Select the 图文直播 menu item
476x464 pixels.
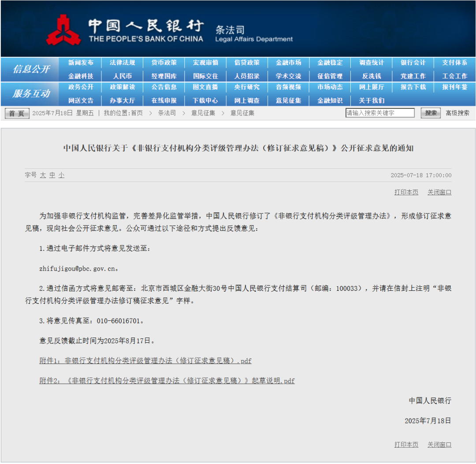pos(205,87)
